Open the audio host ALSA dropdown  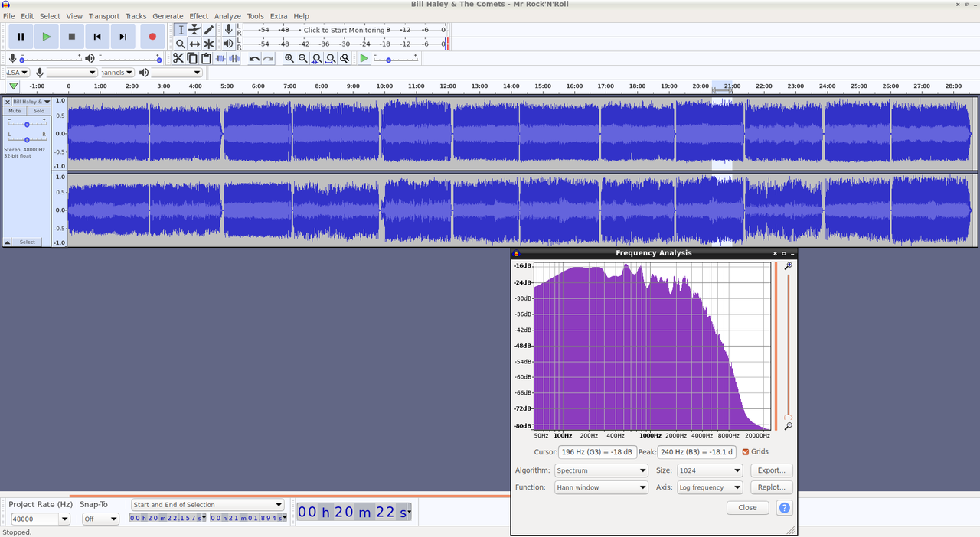point(18,73)
